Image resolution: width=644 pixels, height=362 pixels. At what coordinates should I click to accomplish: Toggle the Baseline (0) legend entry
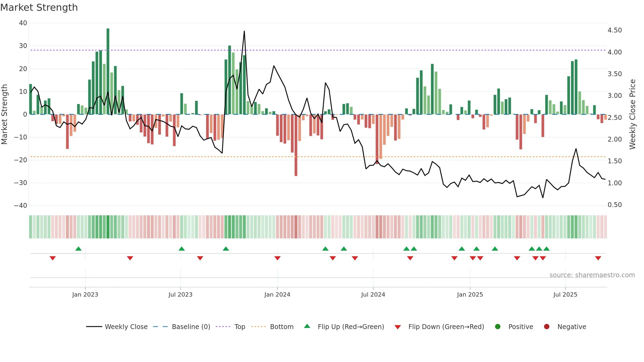[182, 327]
